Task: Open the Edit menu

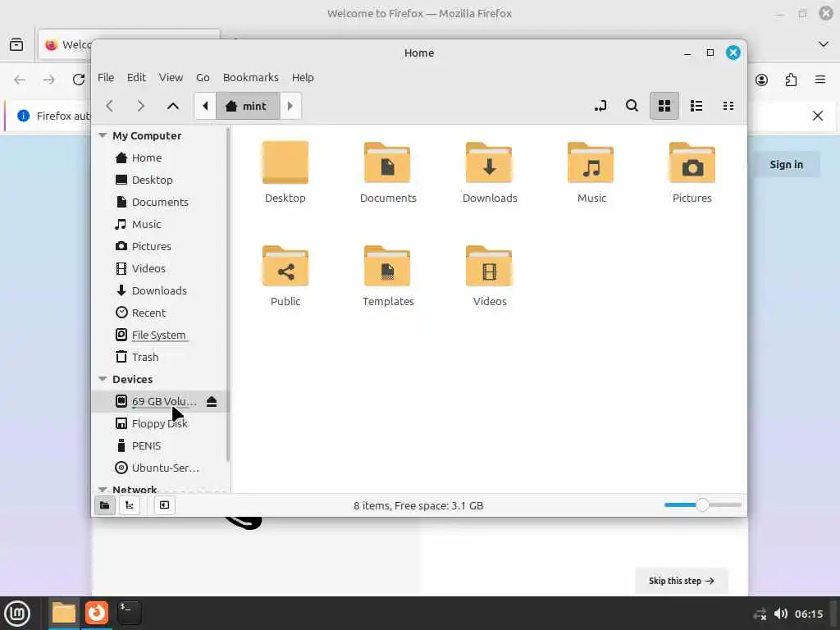Action: click(137, 78)
